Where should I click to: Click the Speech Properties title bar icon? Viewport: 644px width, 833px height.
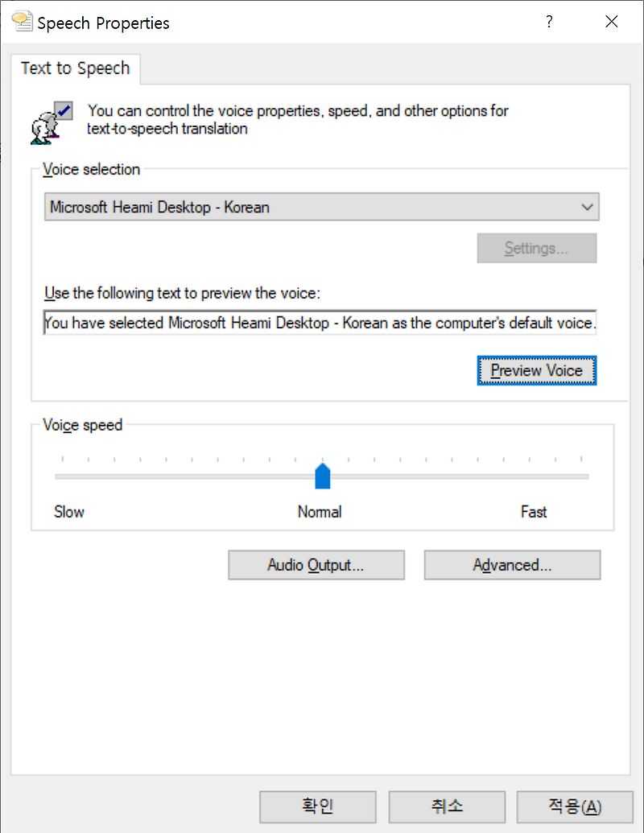(22, 22)
